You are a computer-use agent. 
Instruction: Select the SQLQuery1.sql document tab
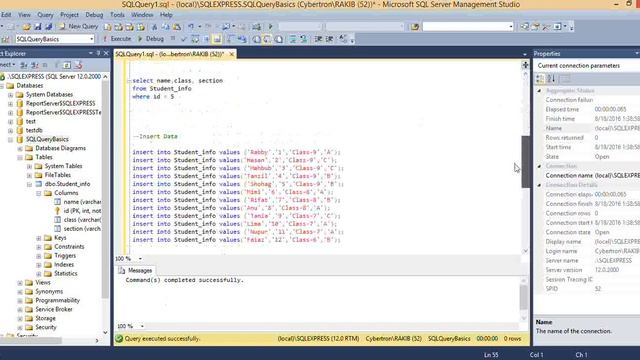pyautogui.click(x=169, y=54)
